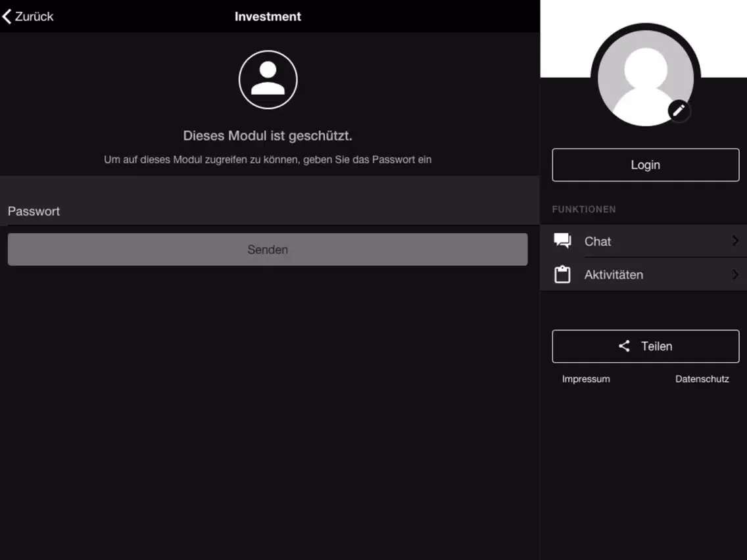Open the profile avatar image
This screenshot has height=560, width=747.
point(646,78)
